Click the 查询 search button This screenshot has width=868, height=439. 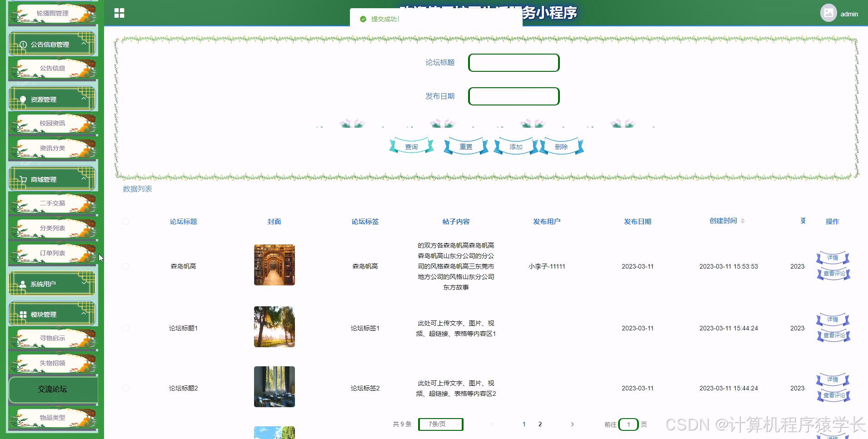pos(411,146)
